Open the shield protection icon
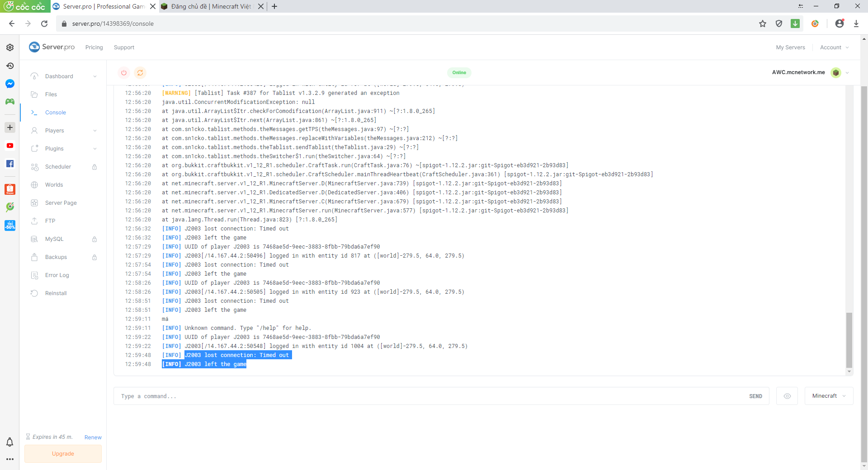 pos(779,23)
